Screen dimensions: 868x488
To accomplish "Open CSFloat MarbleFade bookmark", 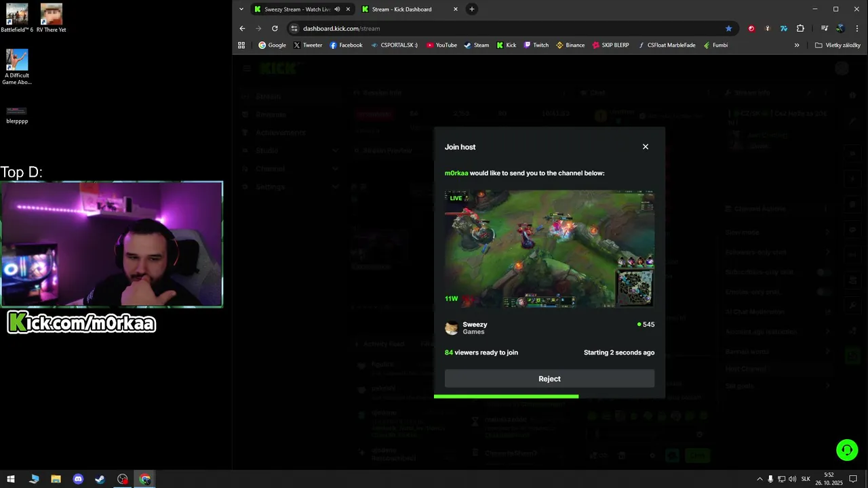I will pos(667,45).
